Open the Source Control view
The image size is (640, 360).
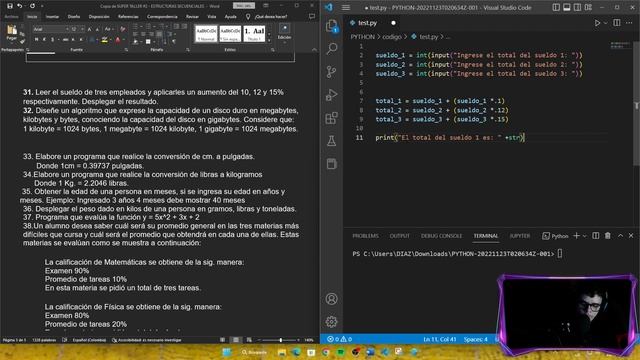(x=331, y=72)
